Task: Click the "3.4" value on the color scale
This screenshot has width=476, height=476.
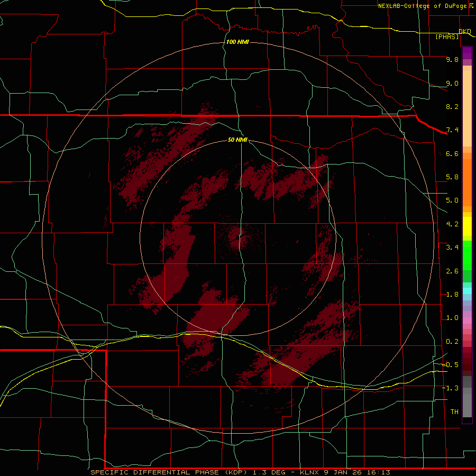Action: point(452,248)
